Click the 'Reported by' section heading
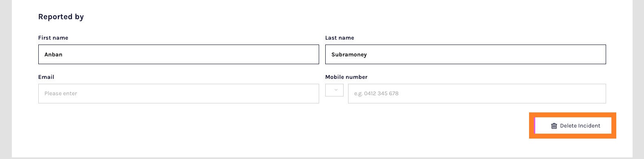 (x=61, y=17)
